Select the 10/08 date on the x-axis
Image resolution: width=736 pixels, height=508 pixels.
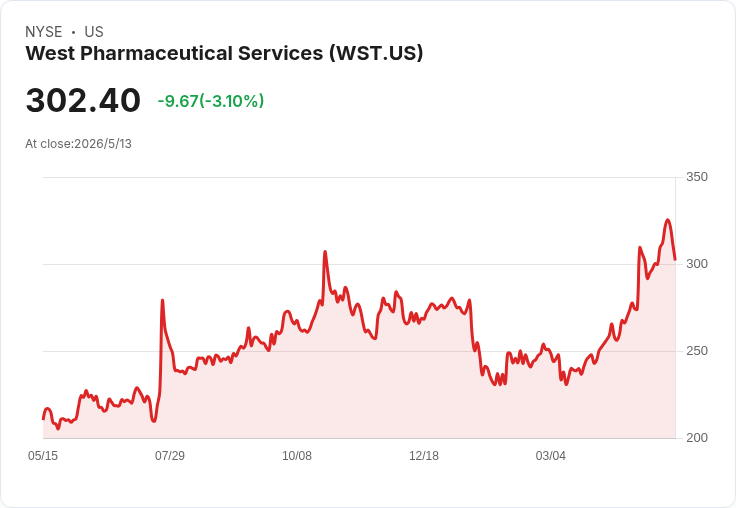[x=297, y=455]
